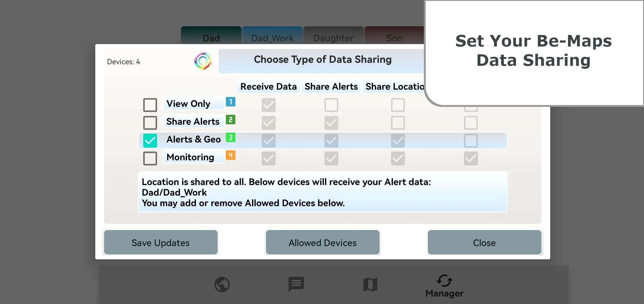
Task: Click the Close button
Action: 485,242
